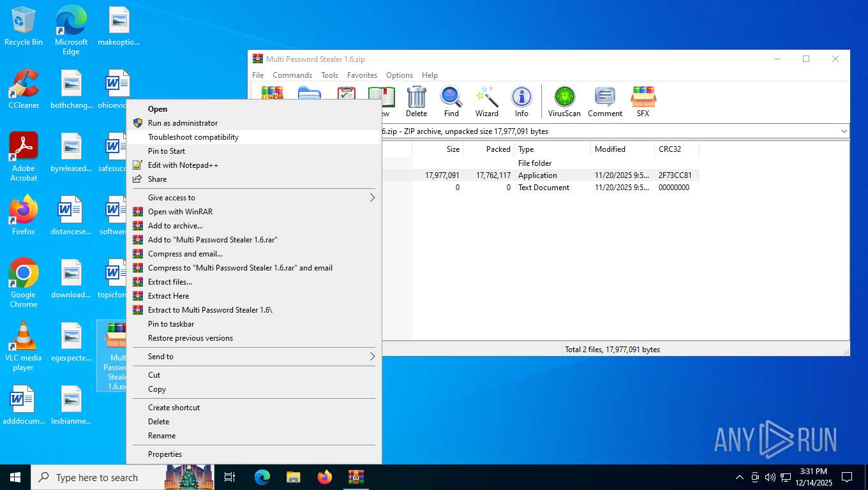Show hidden system tray icons
The image size is (868, 490).
740,477
